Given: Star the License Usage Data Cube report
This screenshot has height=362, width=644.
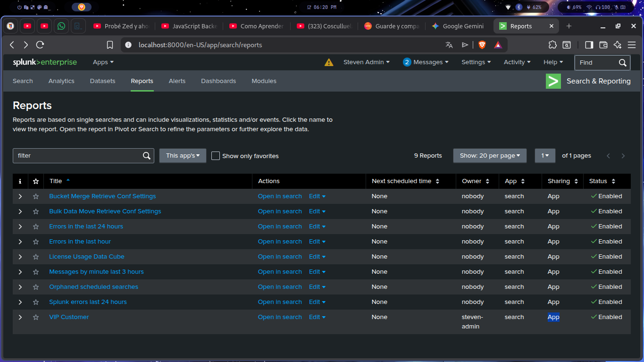Looking at the screenshot, I should click(x=36, y=257).
